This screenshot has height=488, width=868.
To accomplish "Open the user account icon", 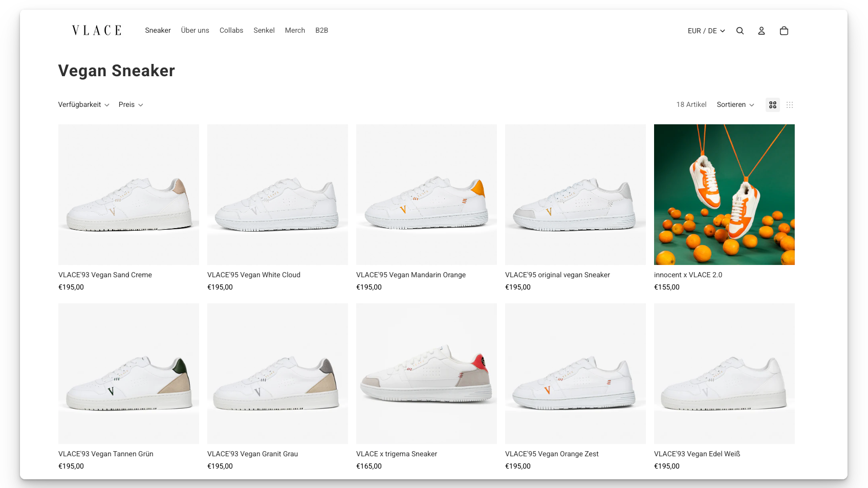I will (762, 31).
